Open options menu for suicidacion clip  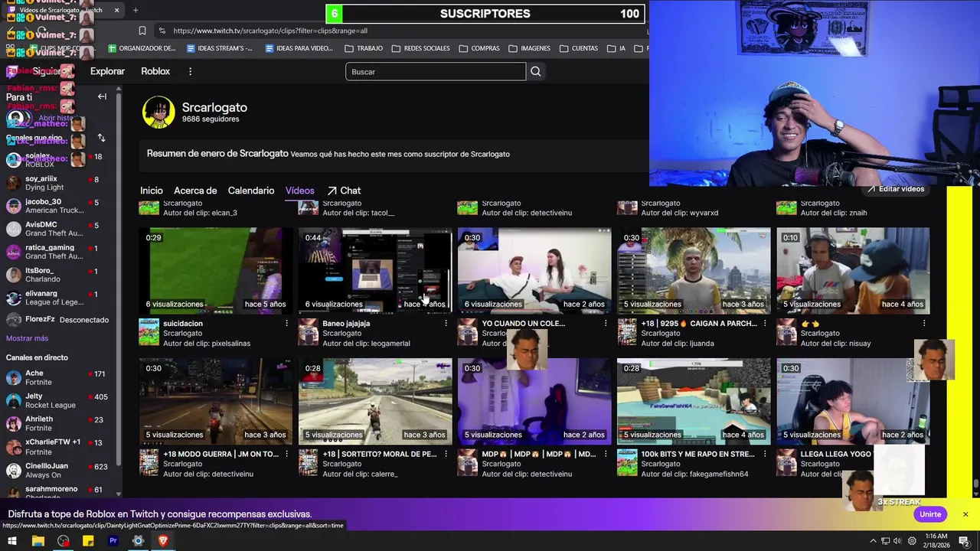pos(286,324)
